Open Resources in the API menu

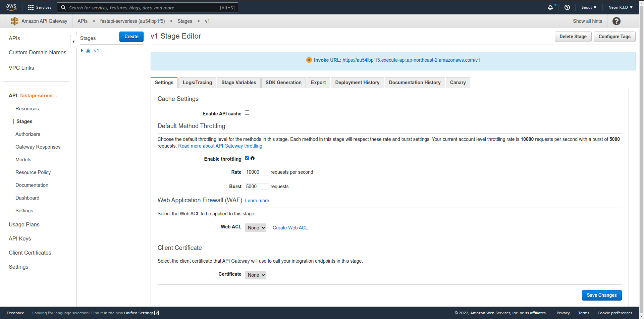point(27,109)
